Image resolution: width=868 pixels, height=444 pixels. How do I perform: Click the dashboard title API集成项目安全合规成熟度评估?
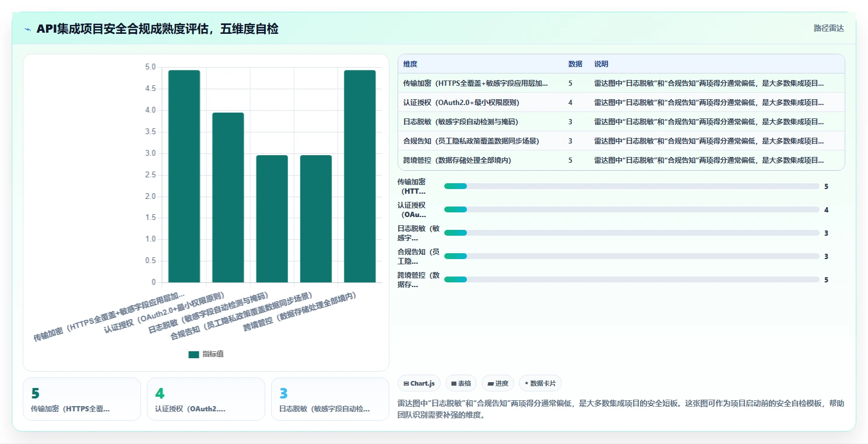(157, 29)
